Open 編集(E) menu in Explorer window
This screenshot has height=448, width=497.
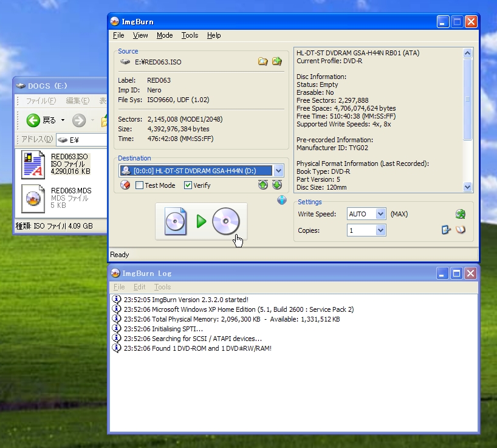coord(78,101)
